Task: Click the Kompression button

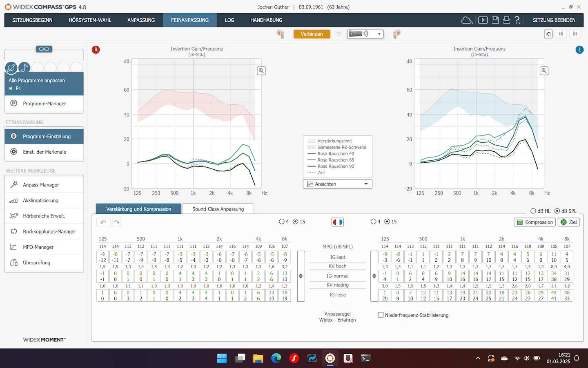Action: point(535,222)
